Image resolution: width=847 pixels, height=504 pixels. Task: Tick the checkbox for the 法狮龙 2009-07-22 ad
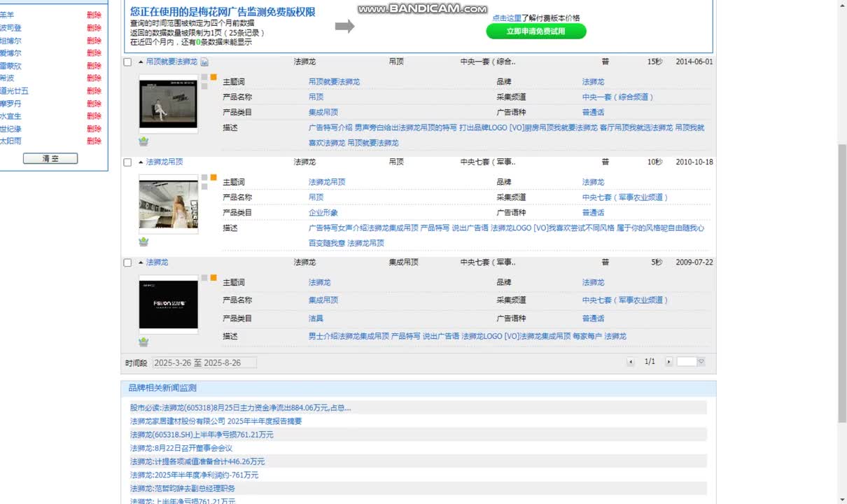[x=127, y=263]
